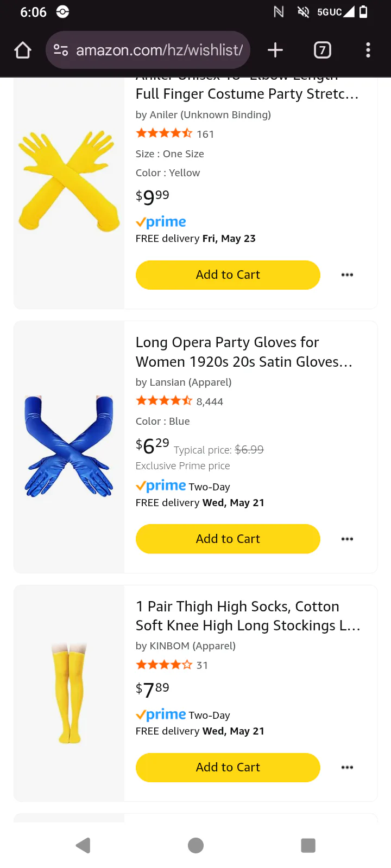Screen dimensions: 391x868
Task: Open the tab switcher showing 7 tabs
Action: [322, 50]
